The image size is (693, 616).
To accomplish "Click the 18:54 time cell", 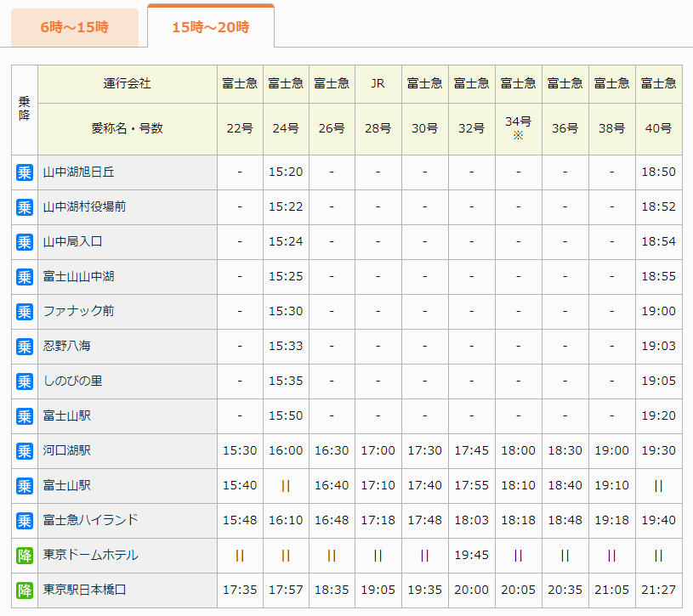I will [659, 242].
